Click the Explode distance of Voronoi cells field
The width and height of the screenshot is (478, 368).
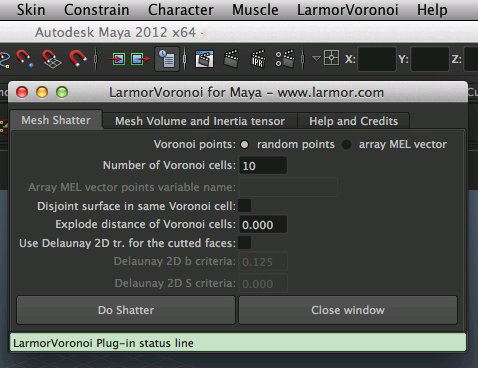coord(263,225)
